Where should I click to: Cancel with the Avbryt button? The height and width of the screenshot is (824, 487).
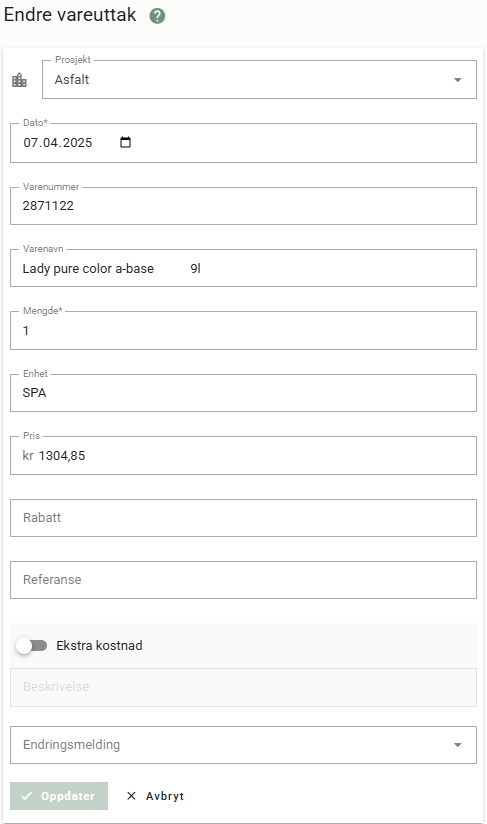click(x=156, y=796)
